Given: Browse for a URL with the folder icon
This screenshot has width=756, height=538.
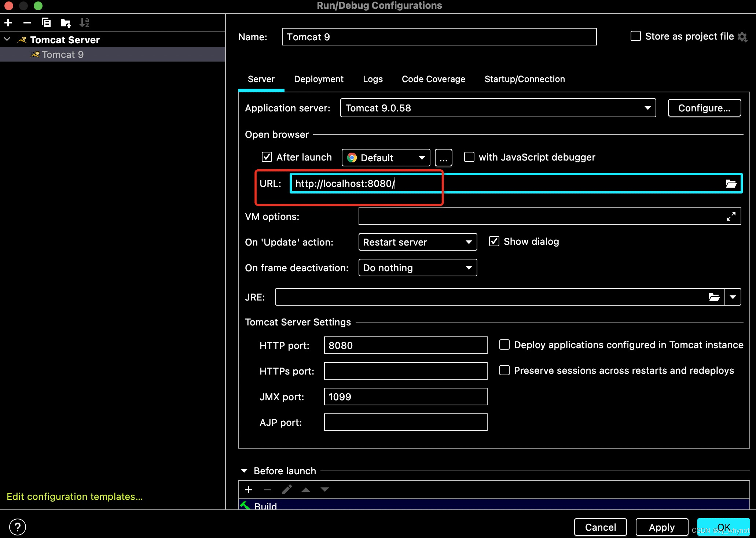Looking at the screenshot, I should [x=731, y=184].
